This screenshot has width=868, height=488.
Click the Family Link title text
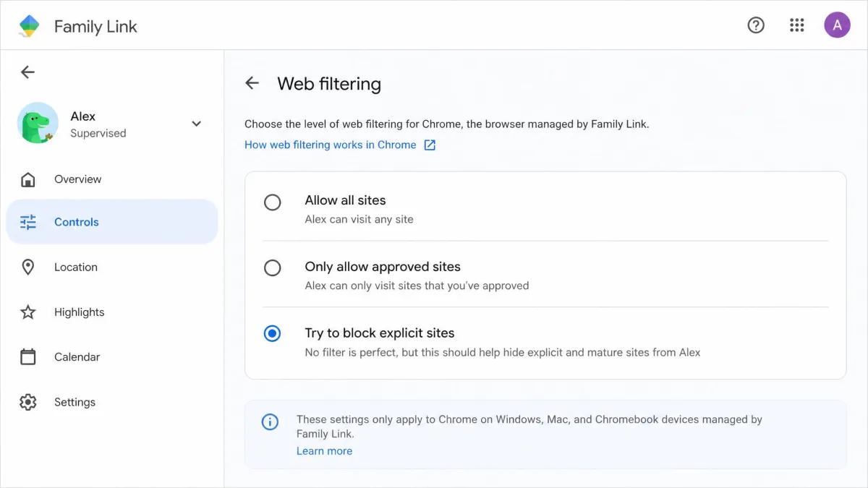tap(95, 27)
